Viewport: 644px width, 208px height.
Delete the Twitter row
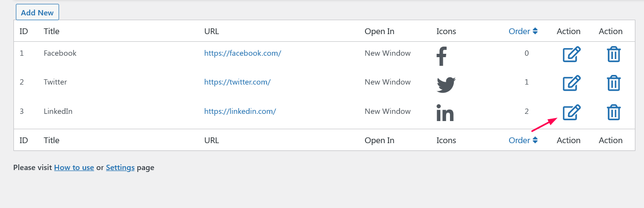613,83
